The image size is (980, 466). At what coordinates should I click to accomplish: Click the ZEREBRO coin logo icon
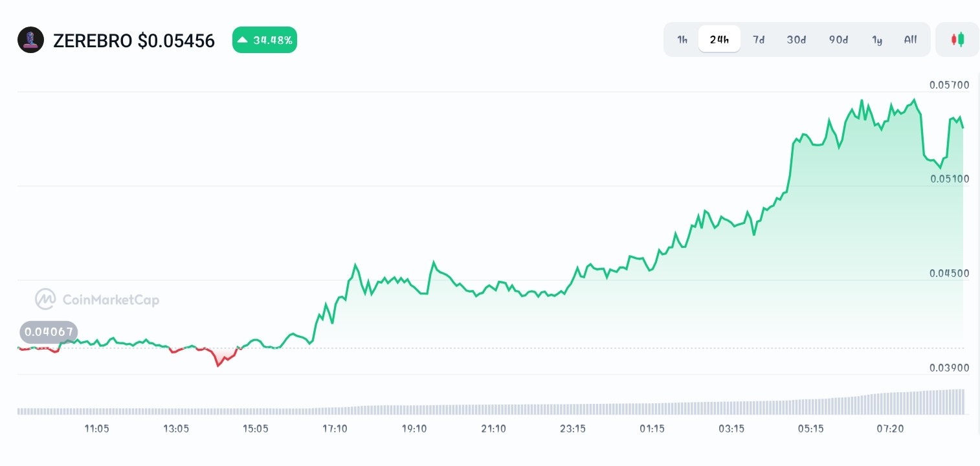[x=30, y=40]
